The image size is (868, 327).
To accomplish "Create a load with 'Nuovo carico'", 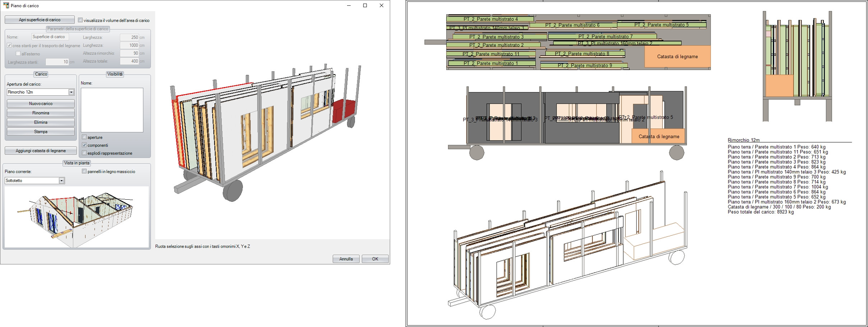I will click(41, 104).
